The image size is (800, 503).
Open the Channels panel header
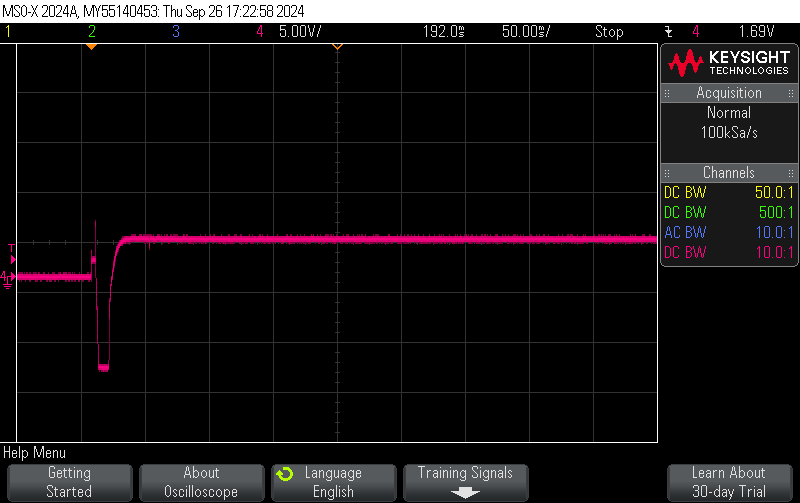point(728,173)
